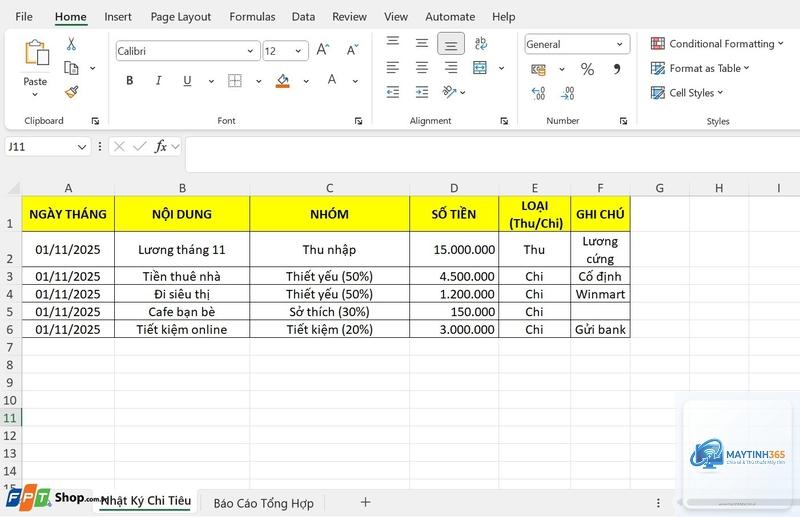Click the Wrap Text icon

(481, 43)
